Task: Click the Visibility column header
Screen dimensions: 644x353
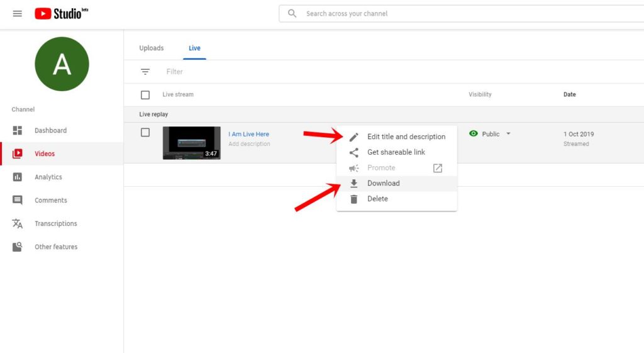Action: (480, 94)
